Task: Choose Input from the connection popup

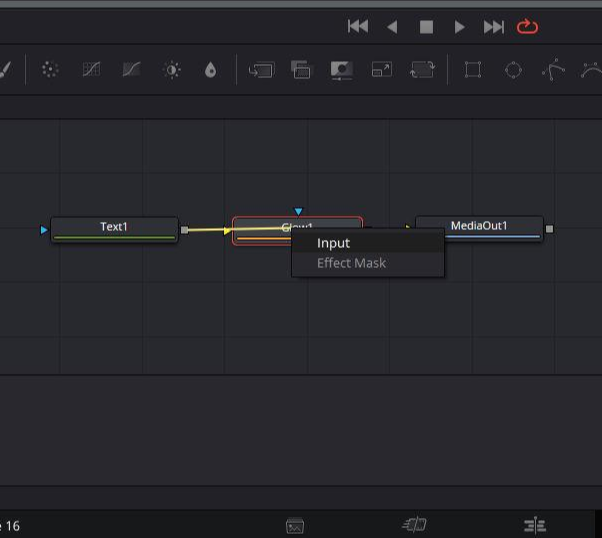Action: click(x=368, y=243)
